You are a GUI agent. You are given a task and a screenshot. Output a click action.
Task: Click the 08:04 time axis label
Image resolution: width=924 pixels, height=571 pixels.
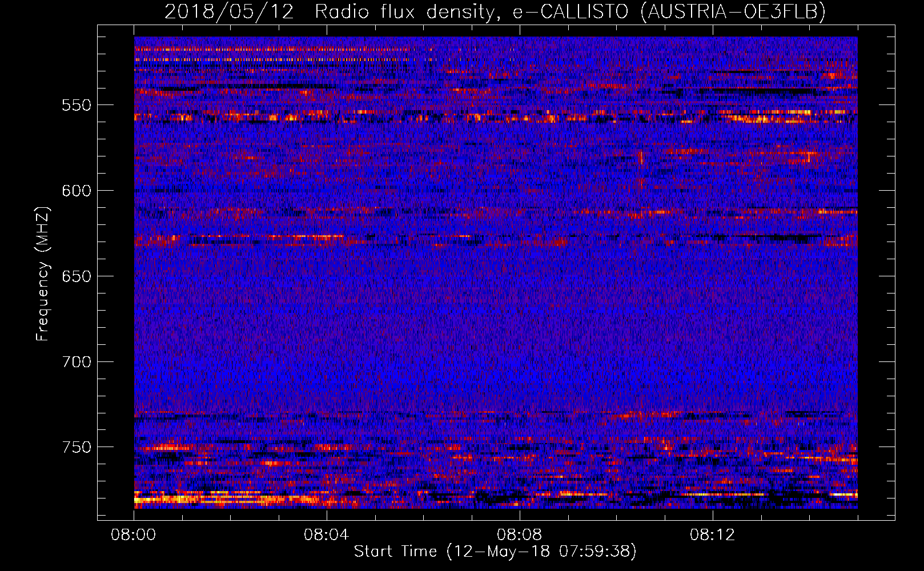click(x=327, y=535)
